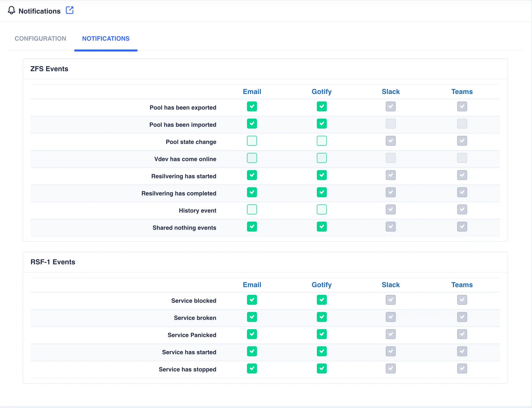Enable Gotify for Vdev has come online
The height and width of the screenshot is (408, 532).
(x=322, y=158)
